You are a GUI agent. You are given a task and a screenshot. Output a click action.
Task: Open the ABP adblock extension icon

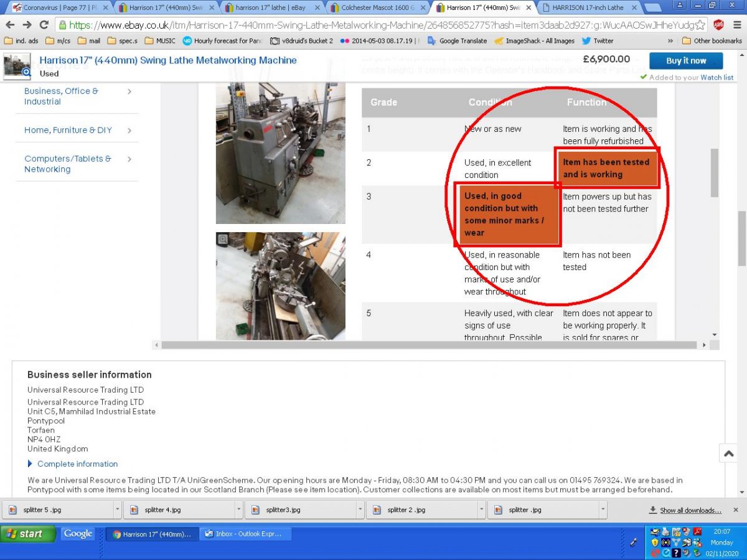(718, 25)
